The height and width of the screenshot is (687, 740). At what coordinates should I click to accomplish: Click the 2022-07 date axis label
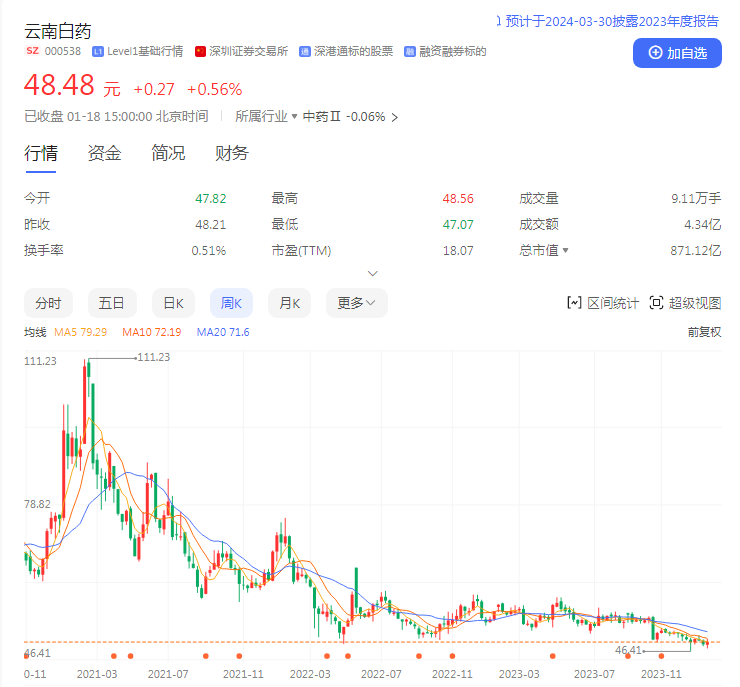pos(381,674)
